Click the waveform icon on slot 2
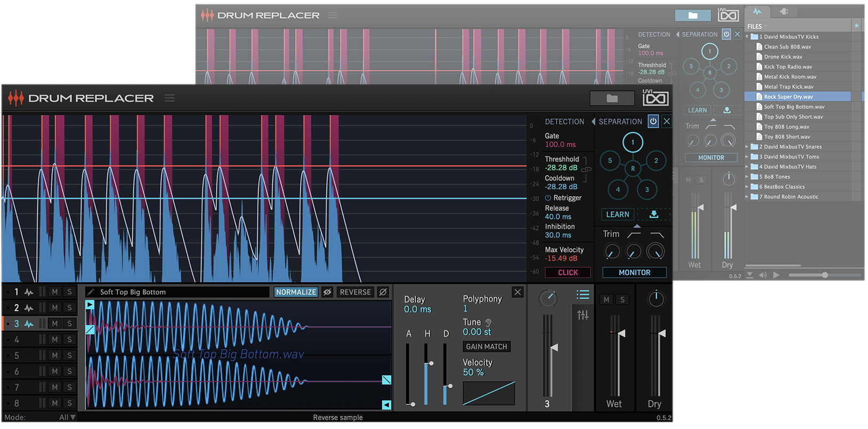 29,308
